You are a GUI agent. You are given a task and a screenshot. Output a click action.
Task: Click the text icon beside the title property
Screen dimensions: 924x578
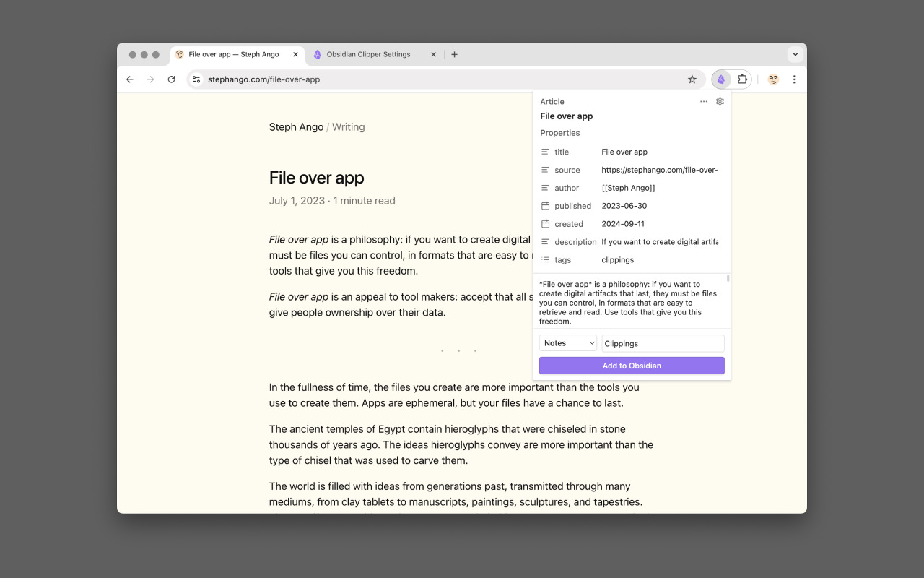[x=545, y=152]
